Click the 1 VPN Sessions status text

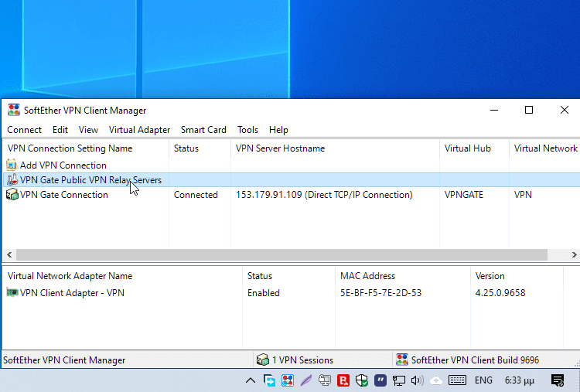[302, 360]
